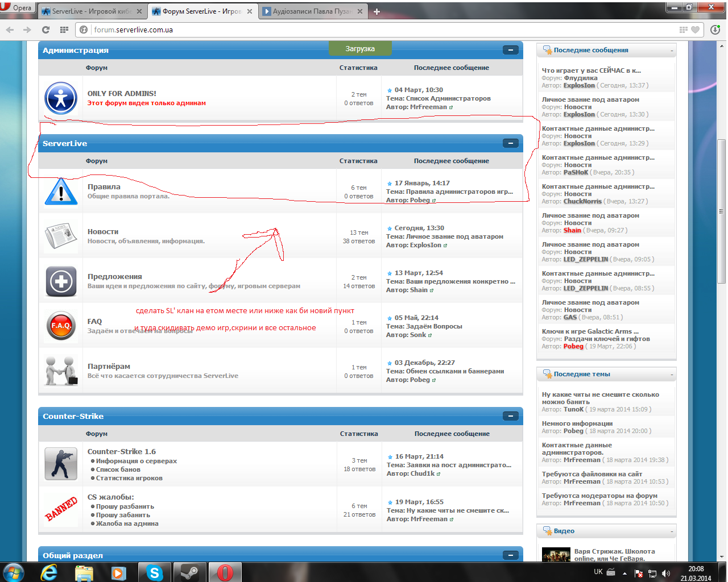Open File Explorer from the taskbar
The height and width of the screenshot is (582, 728).
(x=84, y=572)
